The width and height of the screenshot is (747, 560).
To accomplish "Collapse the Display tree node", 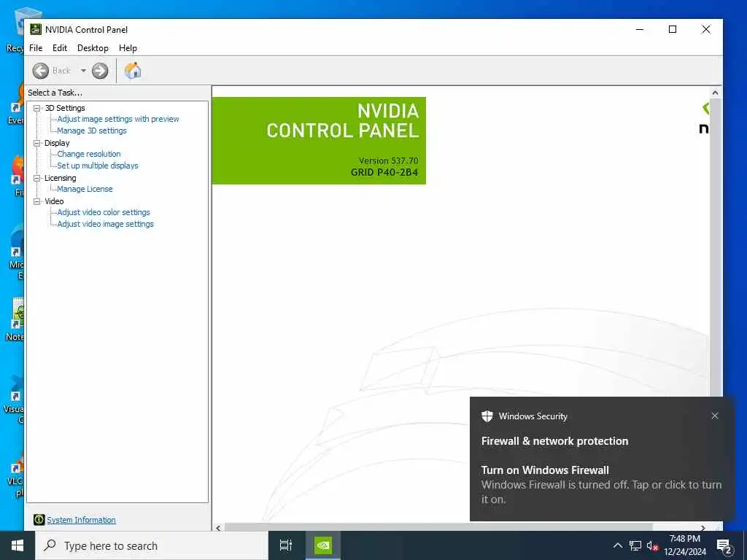I will [x=36, y=143].
